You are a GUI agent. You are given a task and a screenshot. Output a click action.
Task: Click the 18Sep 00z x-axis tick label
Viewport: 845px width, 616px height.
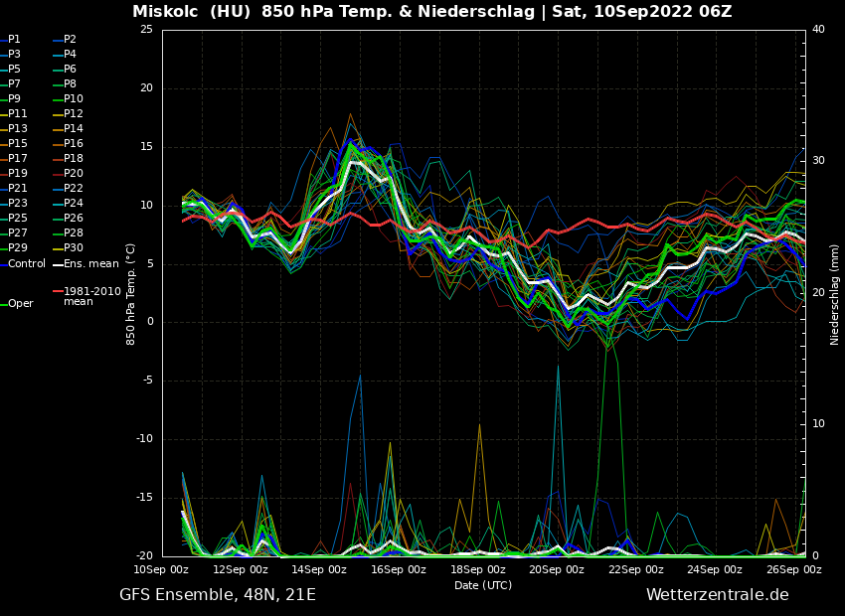478,570
